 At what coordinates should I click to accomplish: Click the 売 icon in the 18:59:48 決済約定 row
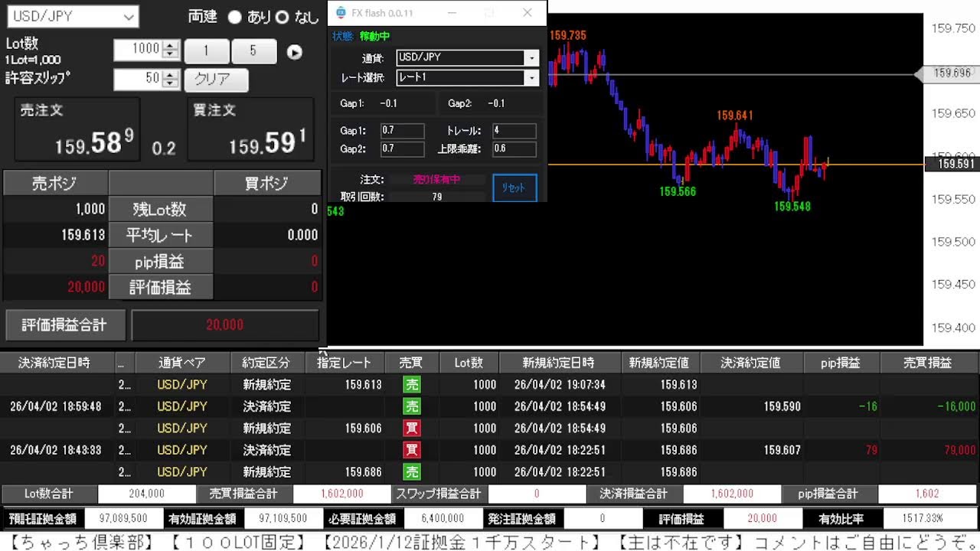[x=412, y=406]
